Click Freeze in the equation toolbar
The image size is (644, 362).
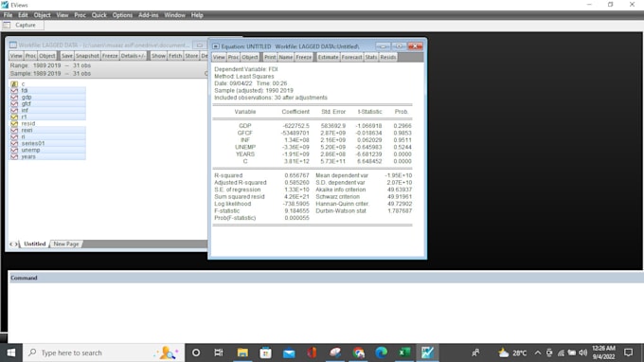tap(304, 57)
